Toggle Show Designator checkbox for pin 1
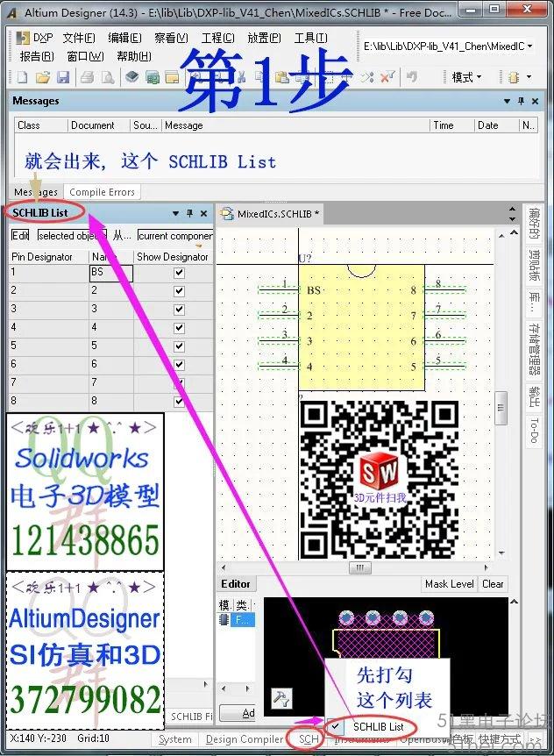The image size is (554, 756). coord(179,273)
